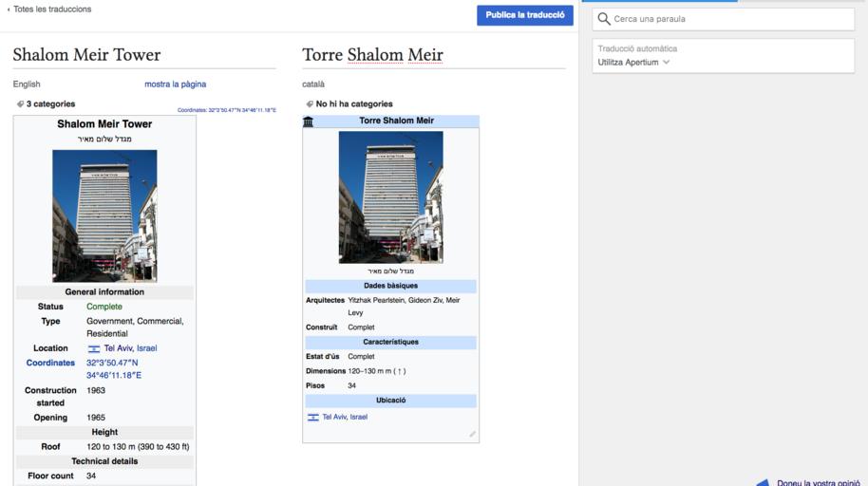
Task: Click the Traducció automàtica label
Action: pos(637,48)
